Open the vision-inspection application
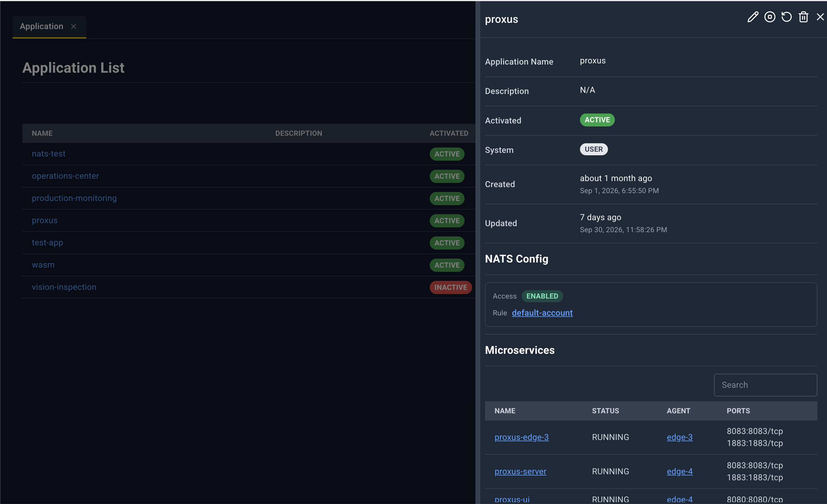This screenshot has width=827, height=504. pyautogui.click(x=64, y=287)
